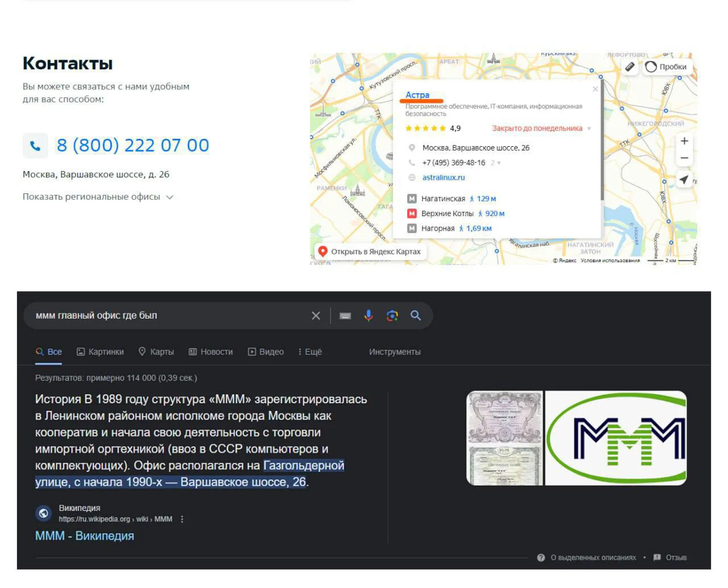Open the map in Яндекс Картах
The width and height of the screenshot is (728, 588).
pos(370,251)
